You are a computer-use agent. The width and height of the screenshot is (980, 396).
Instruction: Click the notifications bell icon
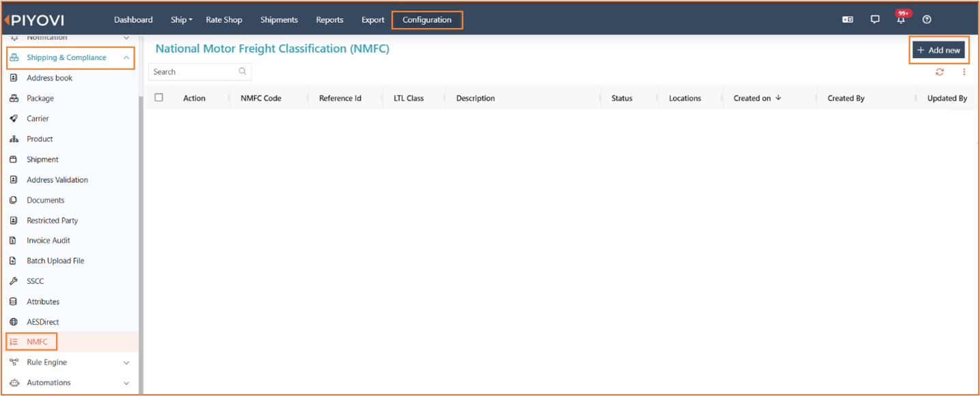901,20
